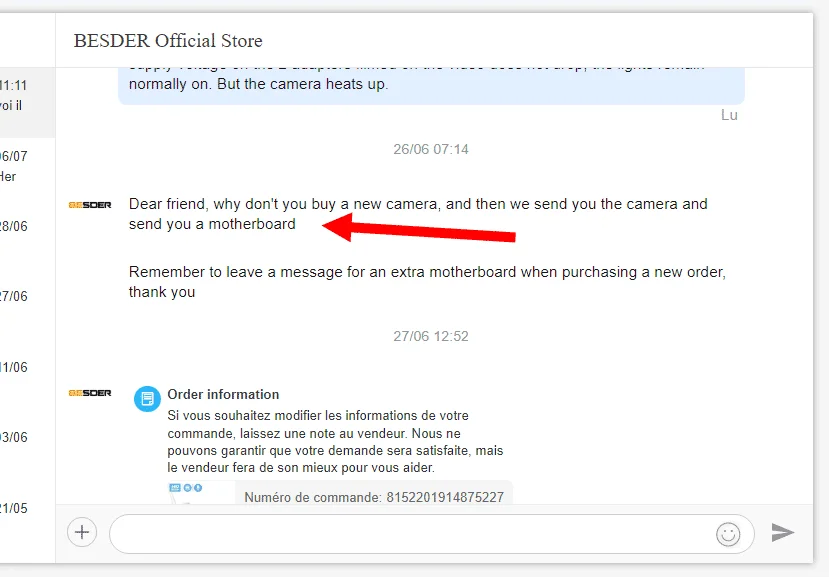Select conversation dated 28/06 in sidebar
Viewport: 829px width, 577px height.
coord(27,226)
